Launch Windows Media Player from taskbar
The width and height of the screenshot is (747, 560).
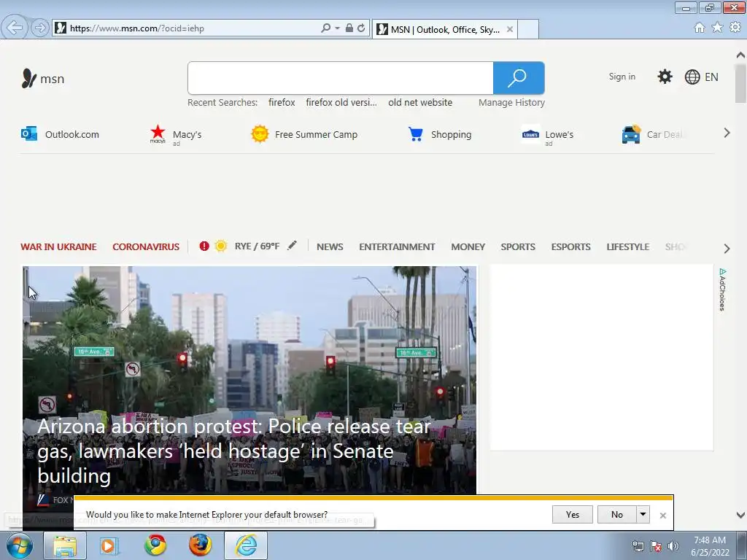tap(109, 545)
